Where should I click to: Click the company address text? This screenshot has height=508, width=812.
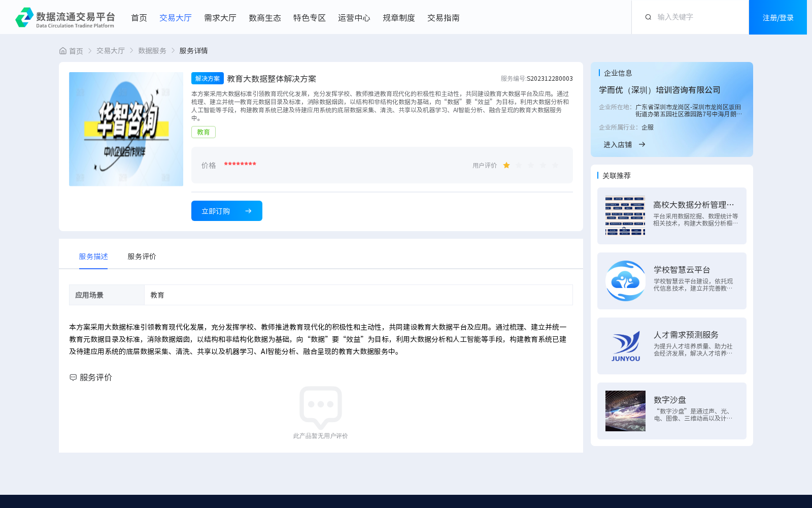689,111
